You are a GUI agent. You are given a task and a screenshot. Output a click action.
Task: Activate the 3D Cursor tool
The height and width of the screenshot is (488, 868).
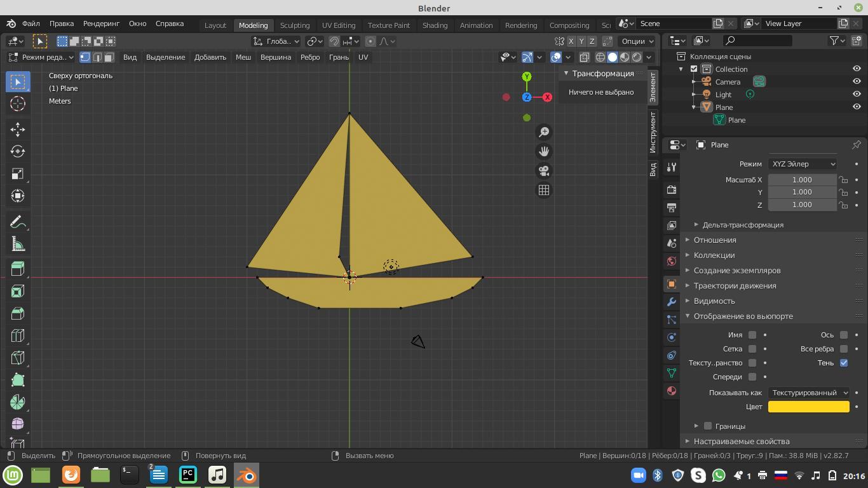pos(18,104)
